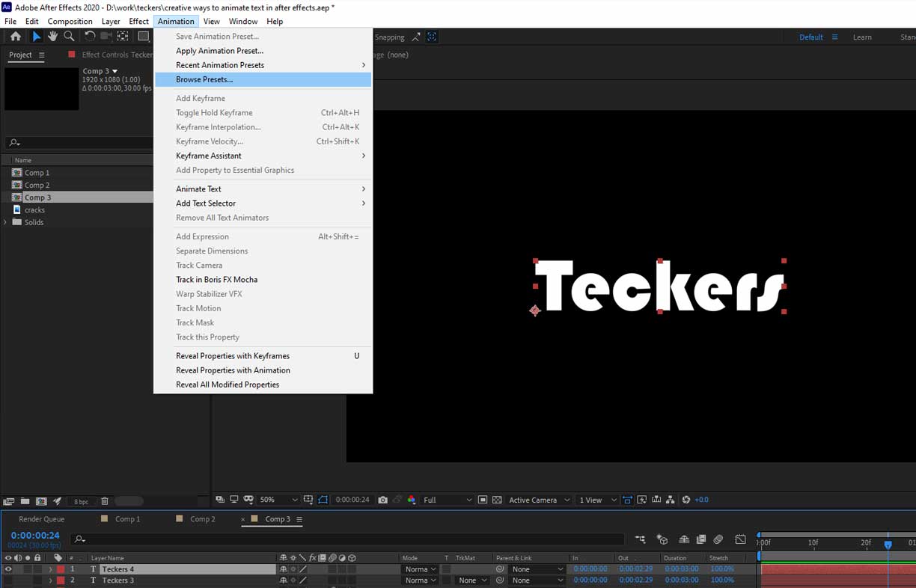
Task: Click grid and guide options icon
Action: (308, 500)
